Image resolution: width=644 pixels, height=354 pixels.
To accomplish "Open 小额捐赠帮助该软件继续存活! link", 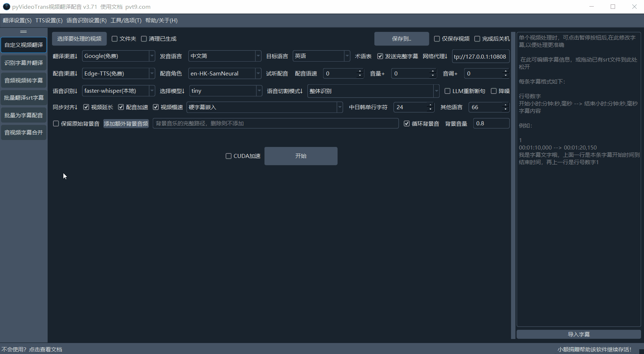I will click(x=595, y=349).
